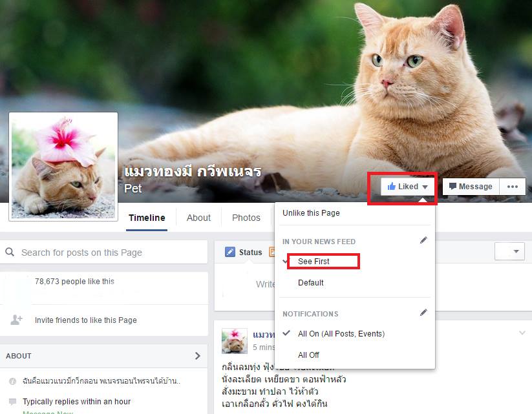Viewport: 532px width, 414px height.
Task: Open the three-dots more options button
Action: point(512,187)
